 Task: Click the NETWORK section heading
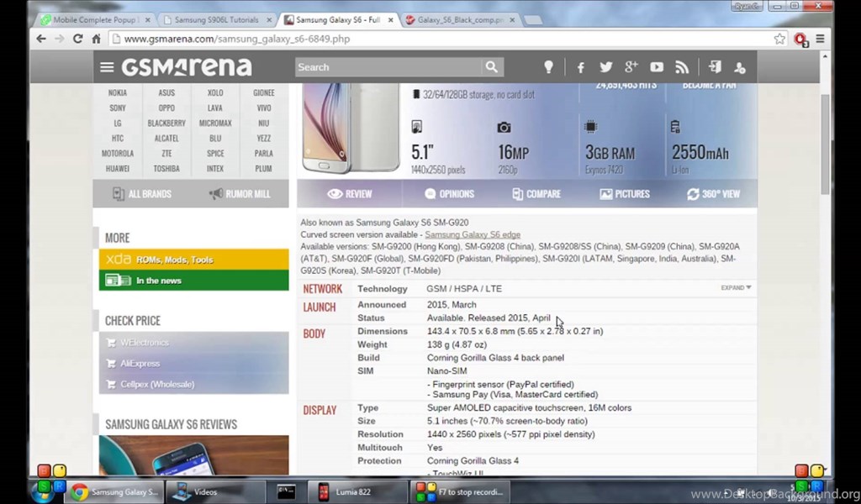322,288
